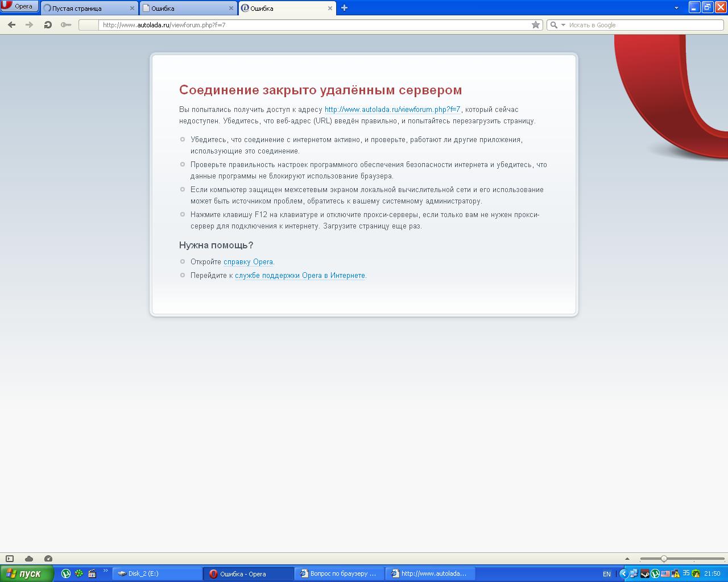728x582 pixels.
Task: Open the closed tabs dropdown arrow
Action: point(676,8)
